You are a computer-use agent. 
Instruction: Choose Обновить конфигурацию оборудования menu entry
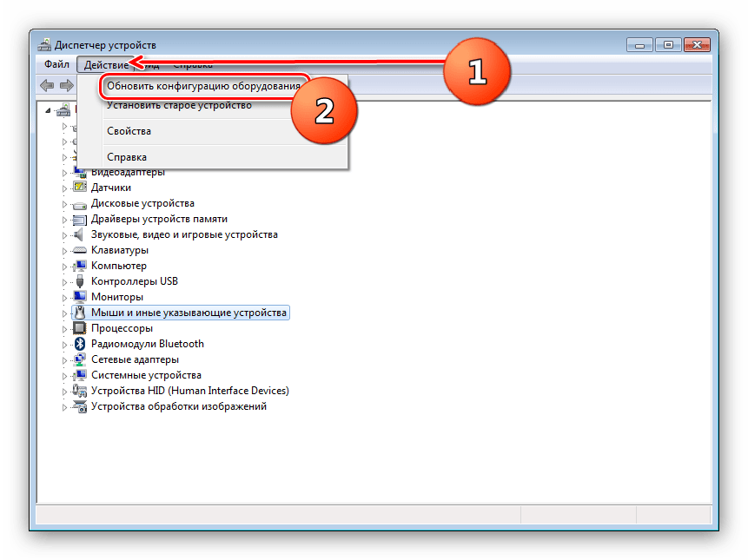click(203, 87)
